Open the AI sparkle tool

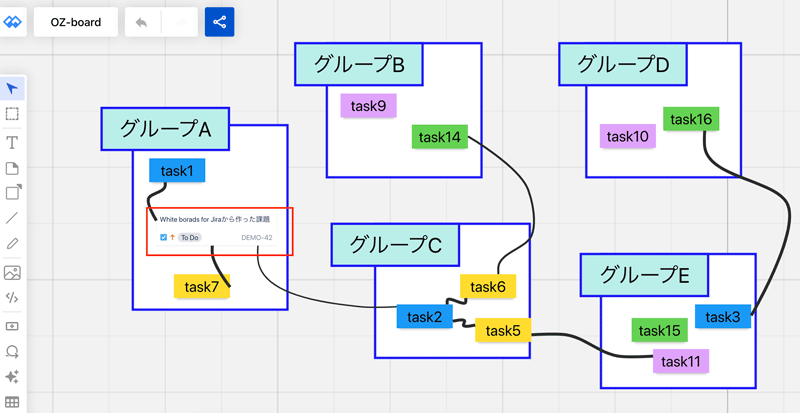tap(12, 377)
